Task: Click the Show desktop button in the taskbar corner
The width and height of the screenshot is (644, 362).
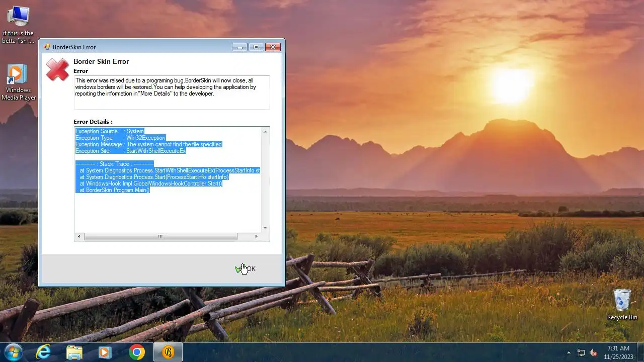Action: [x=640, y=352]
